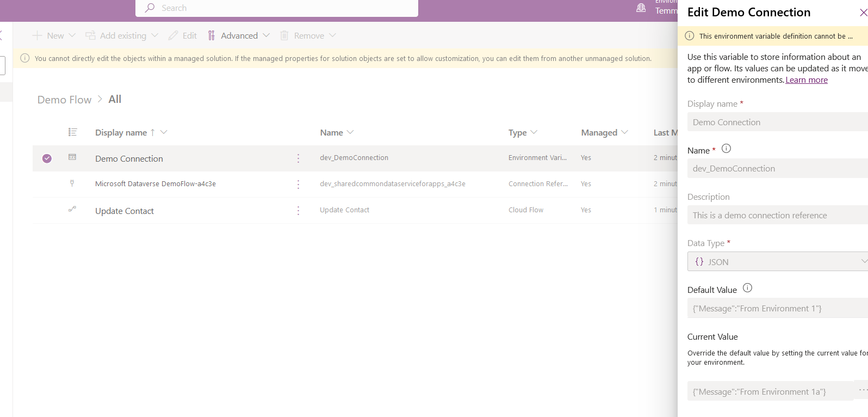Image resolution: width=868 pixels, height=417 pixels.
Task: Click in the Search box
Action: point(277,8)
